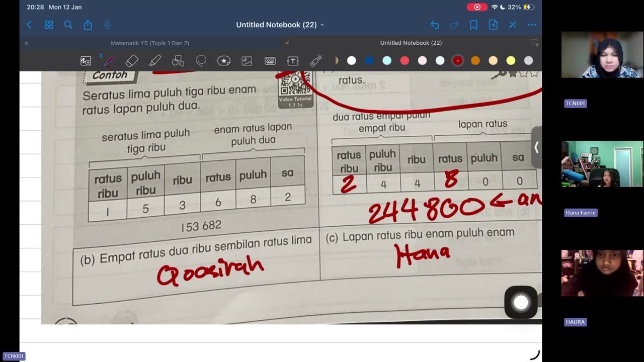Tap the Wi-Fi status icon
Screen dimensions: 644x362
[495, 7]
